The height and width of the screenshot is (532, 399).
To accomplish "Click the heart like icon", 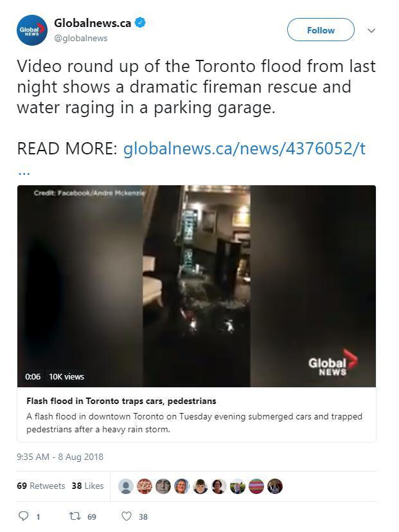I will [127, 516].
